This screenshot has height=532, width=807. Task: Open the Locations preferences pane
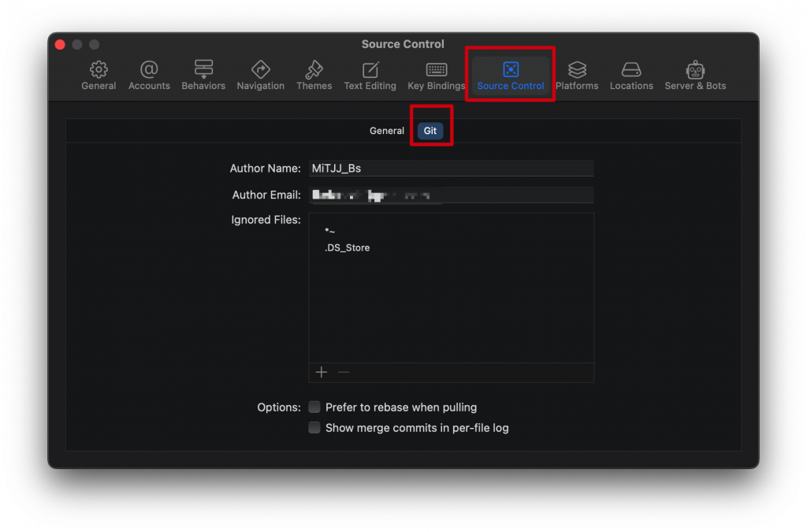click(x=631, y=75)
